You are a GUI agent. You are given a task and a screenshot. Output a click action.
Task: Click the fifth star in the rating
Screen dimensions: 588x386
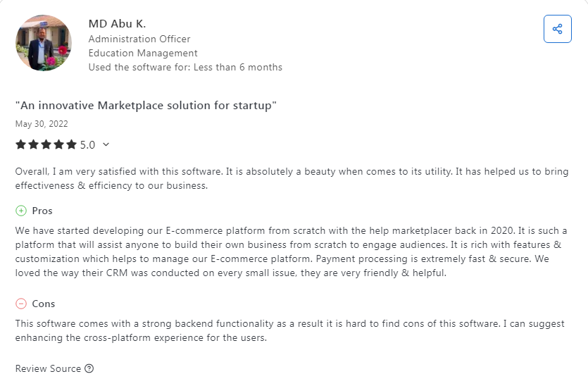(x=71, y=144)
